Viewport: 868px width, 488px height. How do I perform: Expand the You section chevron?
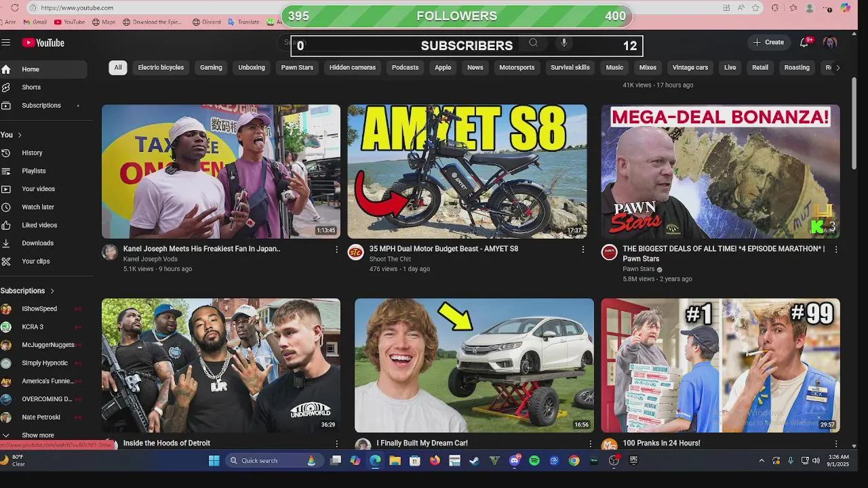[x=20, y=135]
